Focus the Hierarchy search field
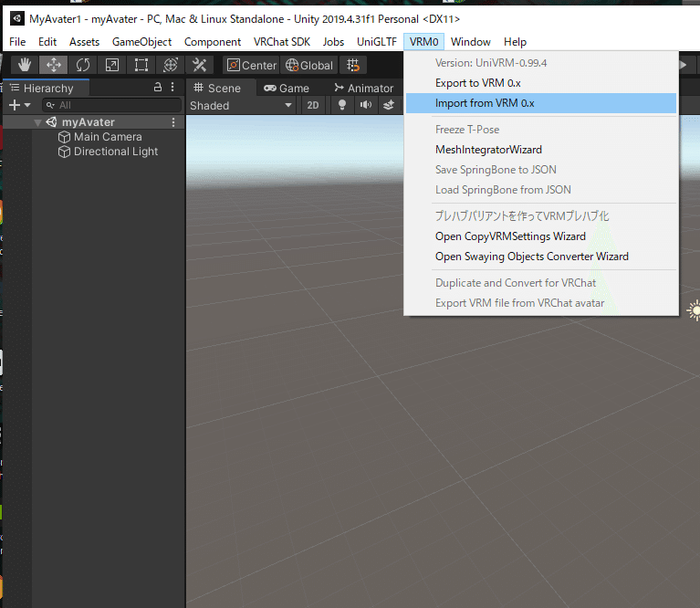This screenshot has width=700, height=608. [x=111, y=105]
